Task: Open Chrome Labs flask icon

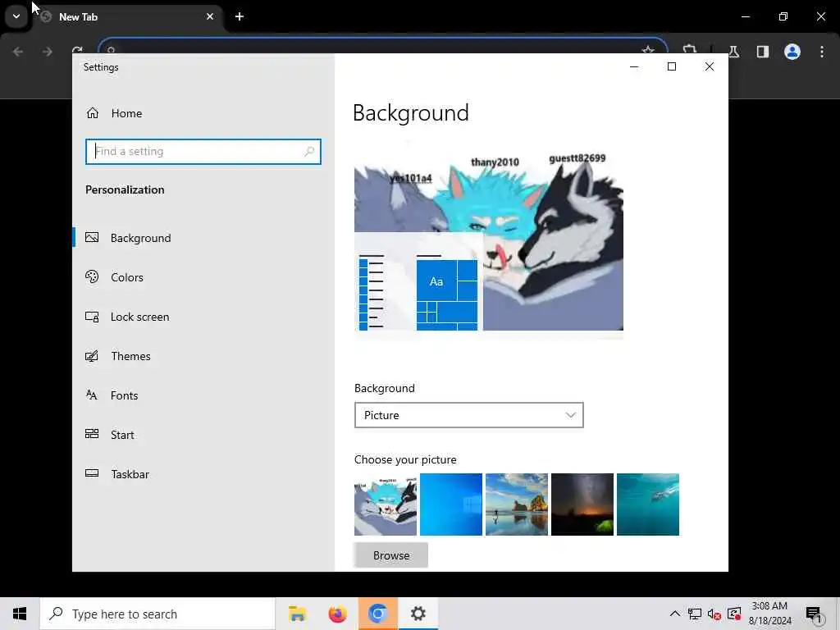Action: [x=733, y=52]
